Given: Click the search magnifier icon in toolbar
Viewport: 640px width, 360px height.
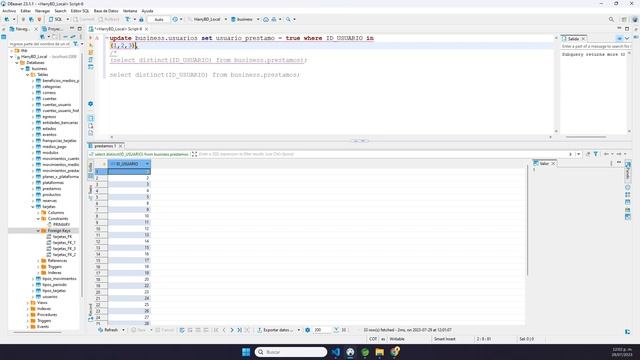Looking at the screenshot, I should coord(288,19).
